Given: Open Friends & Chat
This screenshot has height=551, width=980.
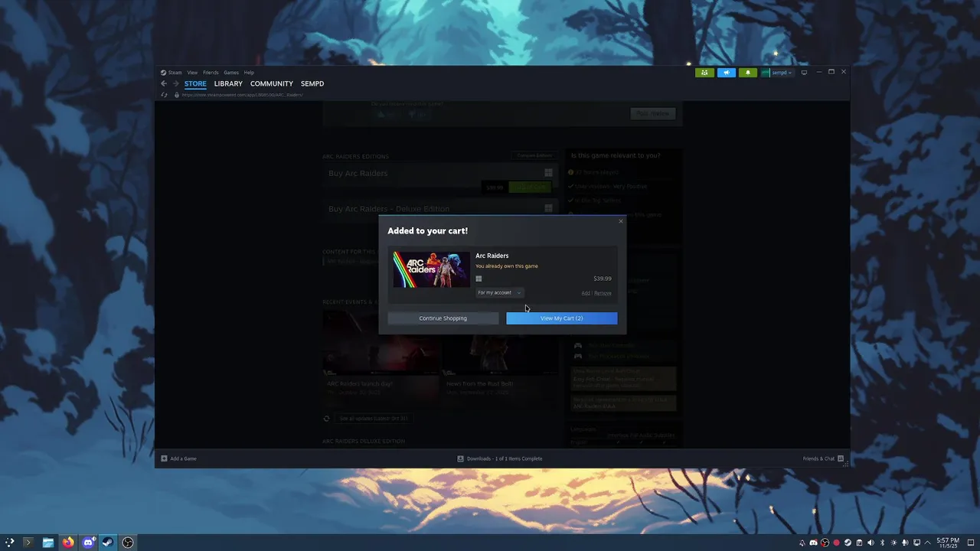Looking at the screenshot, I should pos(823,458).
